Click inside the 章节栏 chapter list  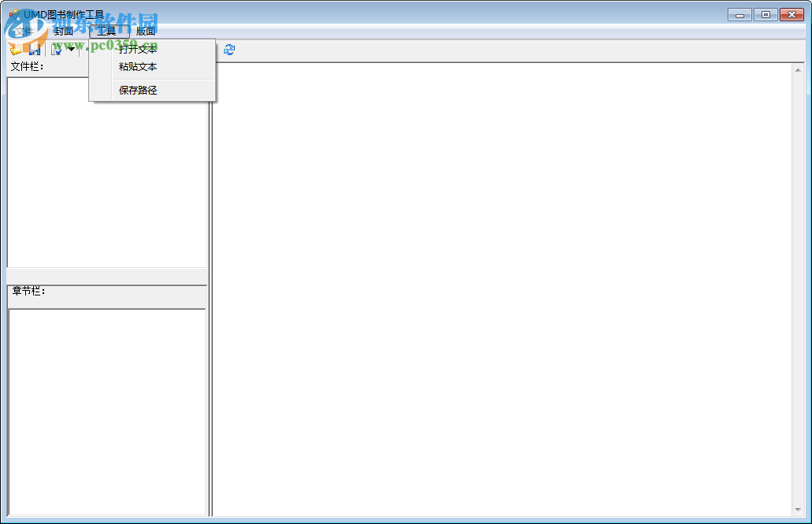click(x=107, y=412)
